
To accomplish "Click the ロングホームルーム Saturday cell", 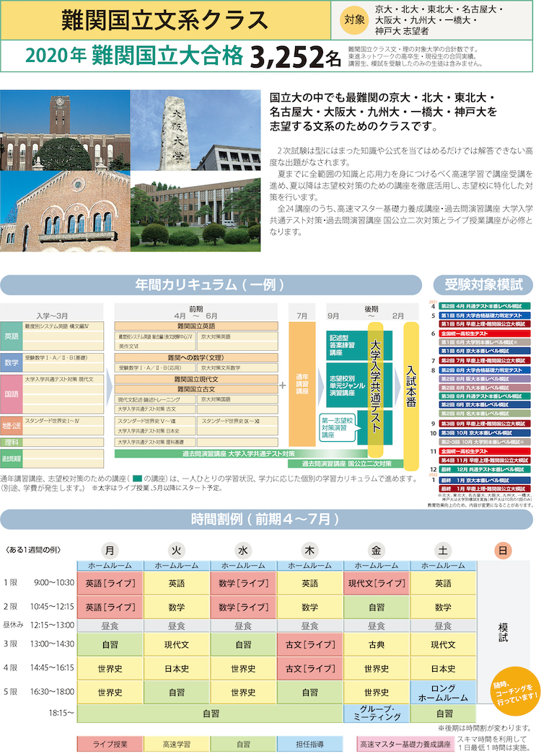I will (443, 693).
